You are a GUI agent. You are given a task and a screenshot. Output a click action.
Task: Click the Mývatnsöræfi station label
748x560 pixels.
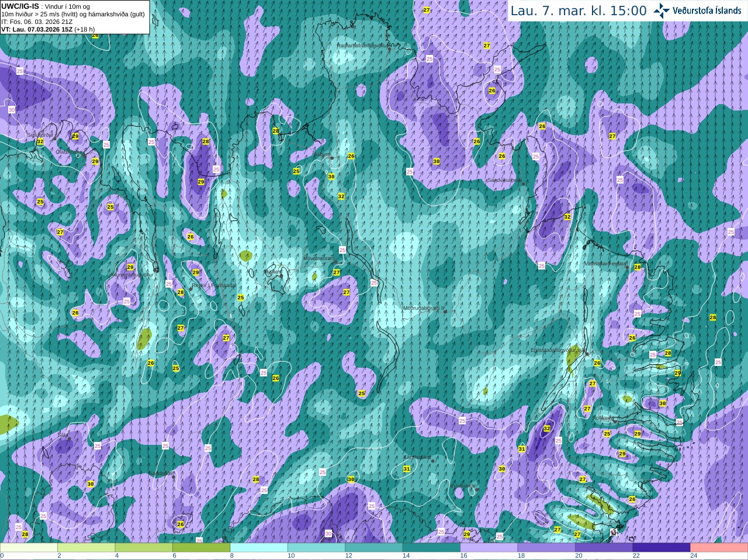(318, 258)
